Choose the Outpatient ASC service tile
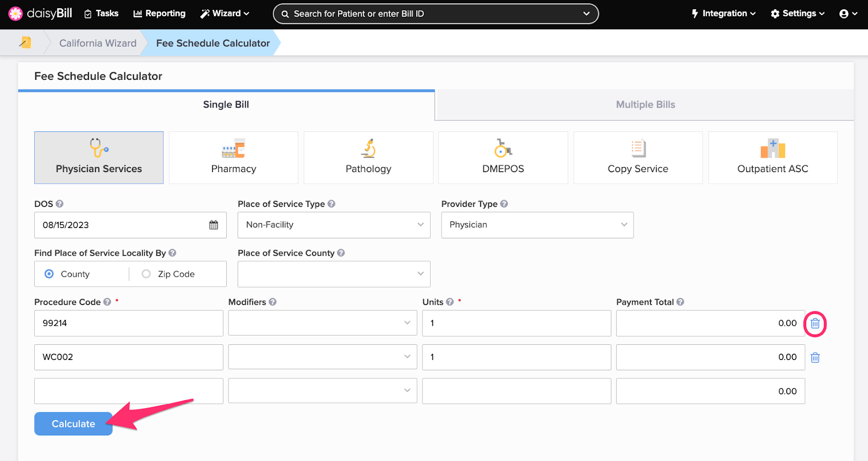868x461 pixels. tap(773, 157)
